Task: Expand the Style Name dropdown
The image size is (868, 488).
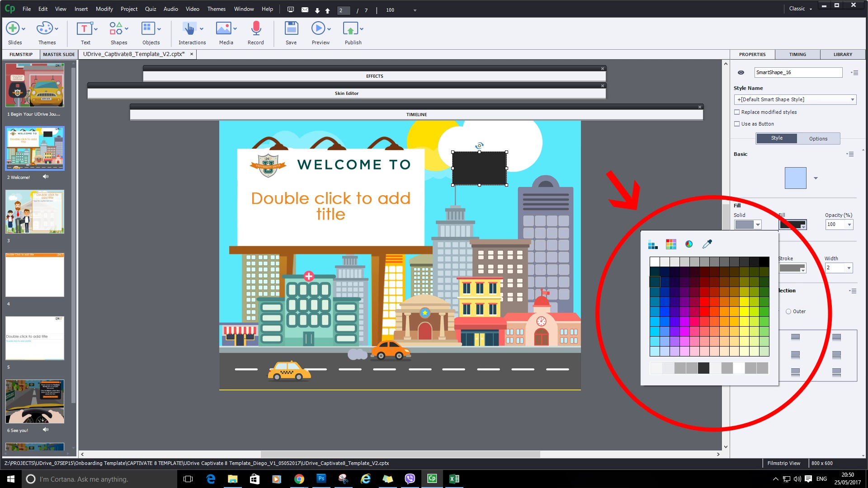Action: point(852,99)
